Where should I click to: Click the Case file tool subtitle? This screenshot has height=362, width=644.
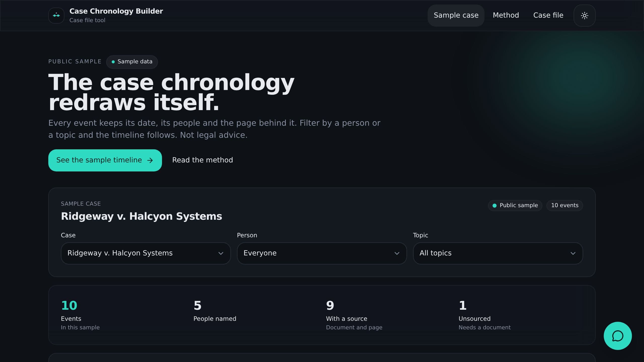pyautogui.click(x=87, y=20)
